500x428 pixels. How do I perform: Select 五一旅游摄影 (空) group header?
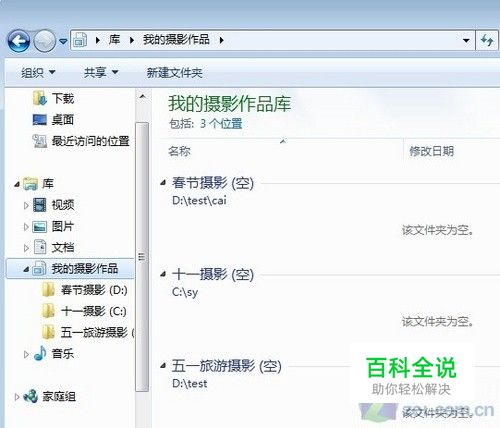227,366
